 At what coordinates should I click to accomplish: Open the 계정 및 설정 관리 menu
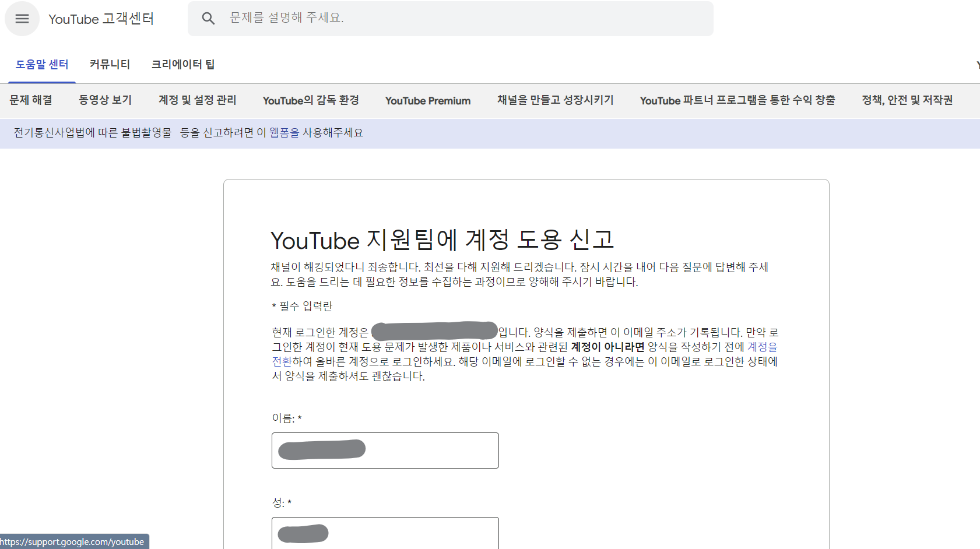pyautogui.click(x=198, y=100)
